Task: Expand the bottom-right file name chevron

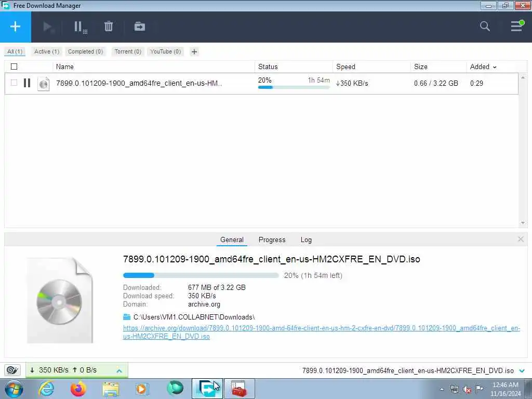Action: click(x=522, y=371)
